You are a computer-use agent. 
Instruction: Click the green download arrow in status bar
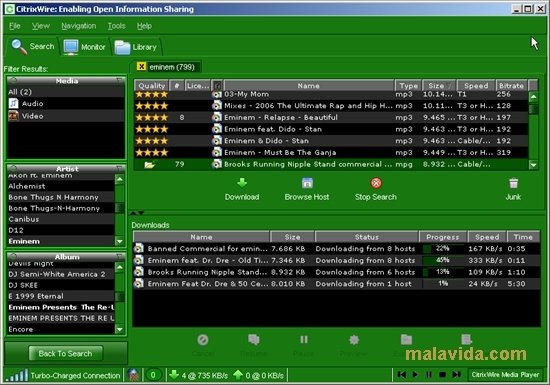tap(174, 375)
